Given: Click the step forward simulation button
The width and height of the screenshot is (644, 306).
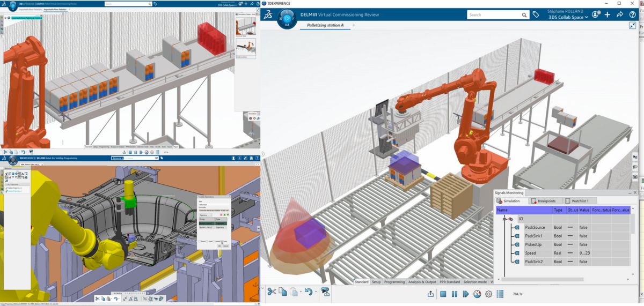Looking at the screenshot, I should [x=465, y=294].
